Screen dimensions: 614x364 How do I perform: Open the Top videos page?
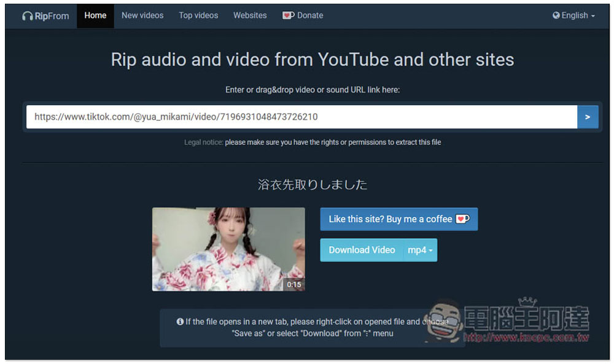[198, 16]
